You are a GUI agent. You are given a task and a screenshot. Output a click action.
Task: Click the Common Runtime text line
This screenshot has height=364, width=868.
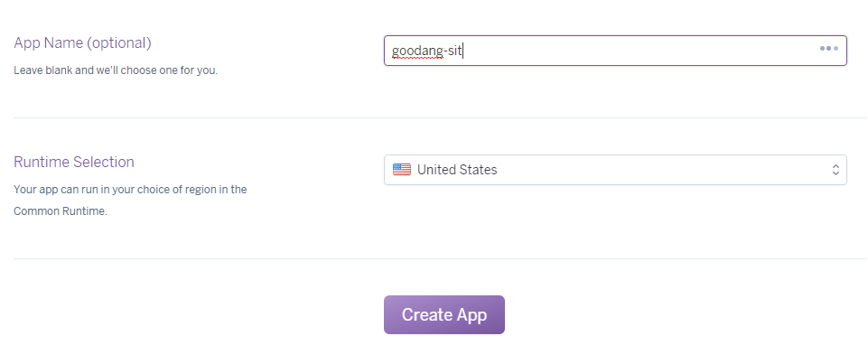(61, 211)
